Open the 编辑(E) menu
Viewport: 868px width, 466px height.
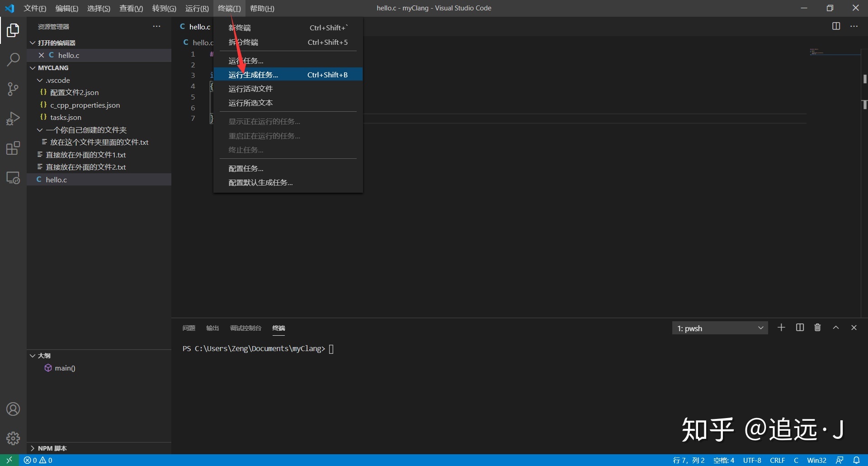point(67,8)
